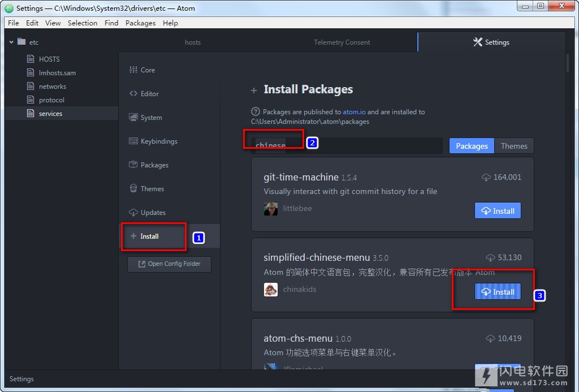Image resolution: width=579 pixels, height=392 pixels.
Task: Open the View menu
Action: click(x=53, y=23)
